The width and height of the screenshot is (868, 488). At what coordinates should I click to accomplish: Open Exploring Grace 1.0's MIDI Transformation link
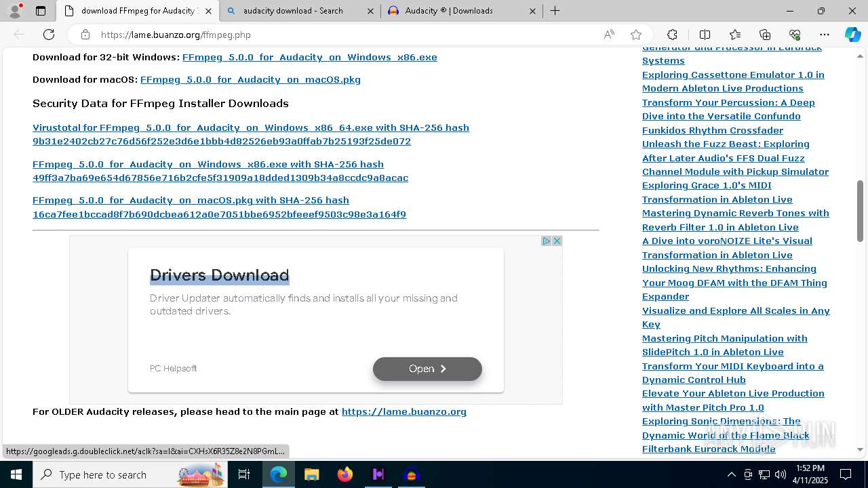[x=717, y=192]
